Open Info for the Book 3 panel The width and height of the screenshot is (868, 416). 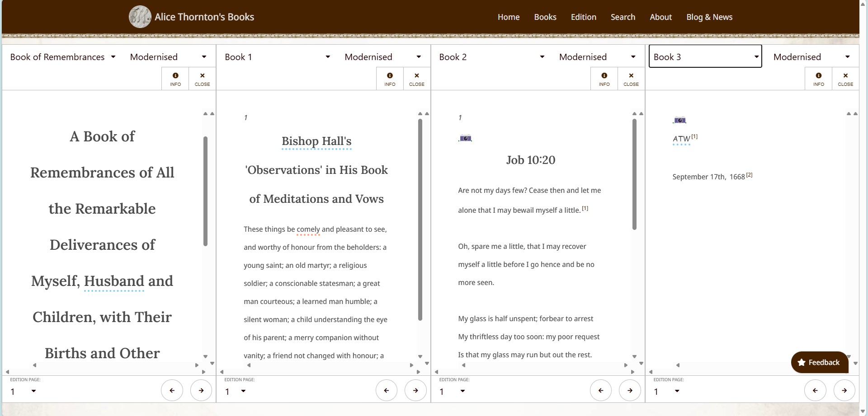point(819,79)
